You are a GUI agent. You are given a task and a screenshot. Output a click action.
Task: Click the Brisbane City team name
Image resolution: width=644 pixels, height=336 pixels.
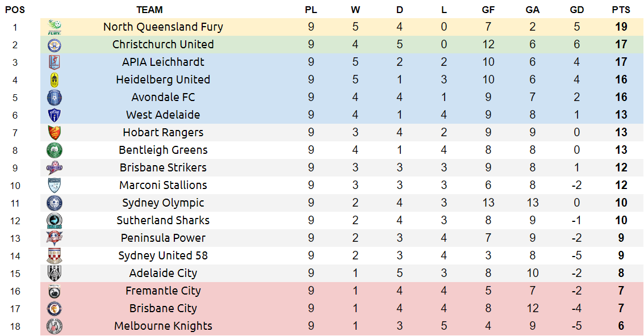(163, 309)
